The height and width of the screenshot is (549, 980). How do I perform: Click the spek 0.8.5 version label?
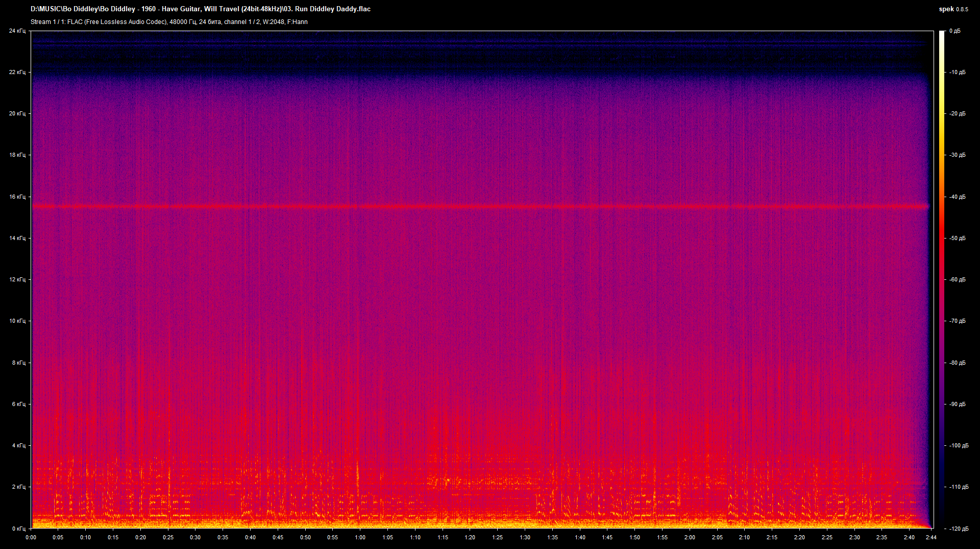click(953, 9)
